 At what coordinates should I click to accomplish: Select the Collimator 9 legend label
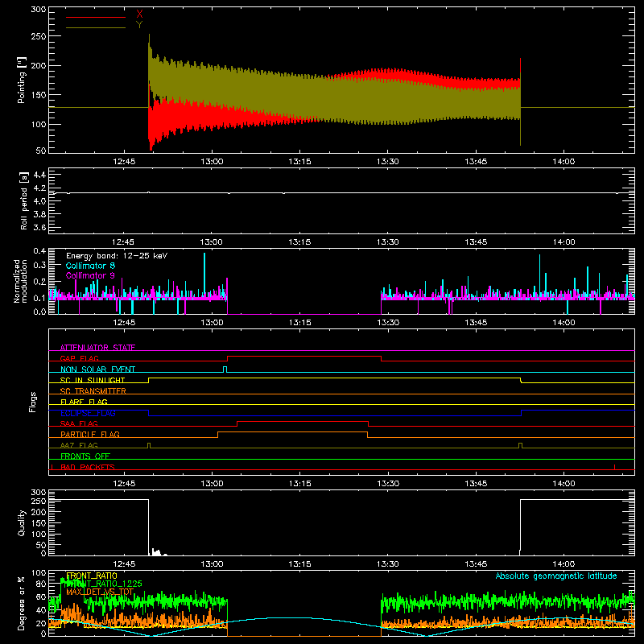point(90,275)
